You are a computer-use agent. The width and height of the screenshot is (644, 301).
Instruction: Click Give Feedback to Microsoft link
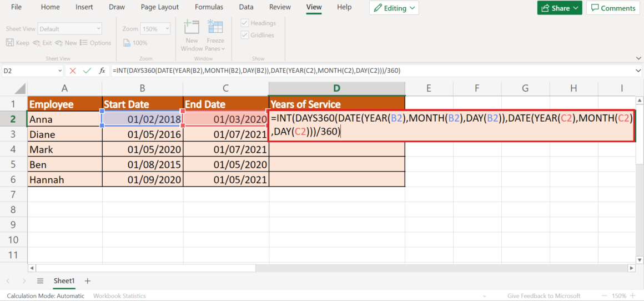(x=544, y=296)
